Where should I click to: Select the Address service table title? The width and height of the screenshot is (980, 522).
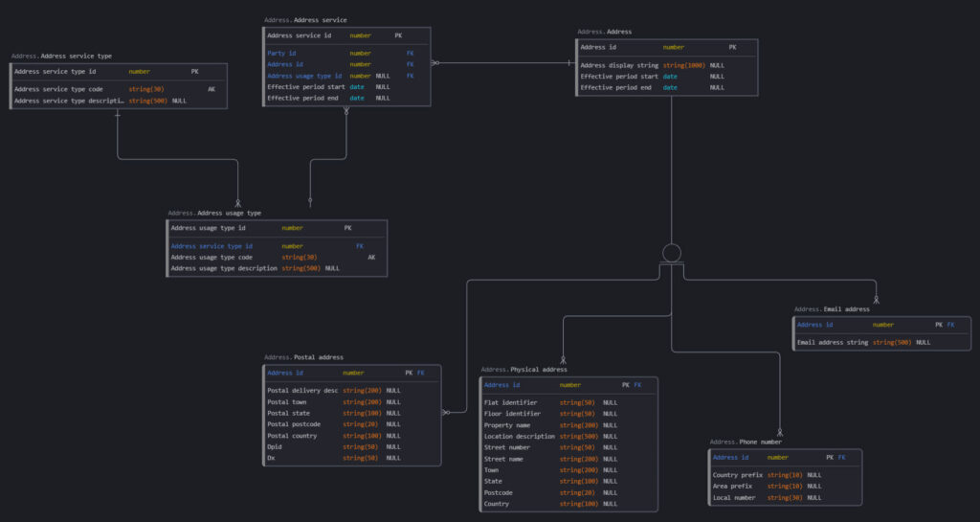[x=305, y=19]
